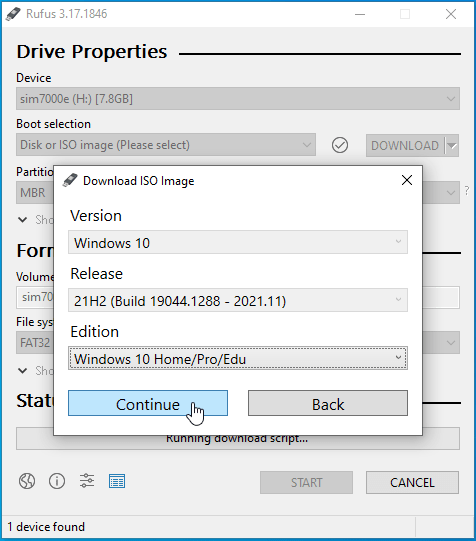Viewport: 476px width, 541px height.
Task: Click the checksum checkmark icon
Action: pyautogui.click(x=340, y=145)
